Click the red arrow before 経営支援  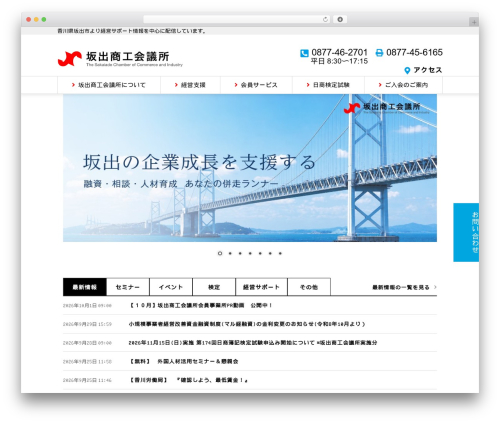tap(176, 85)
